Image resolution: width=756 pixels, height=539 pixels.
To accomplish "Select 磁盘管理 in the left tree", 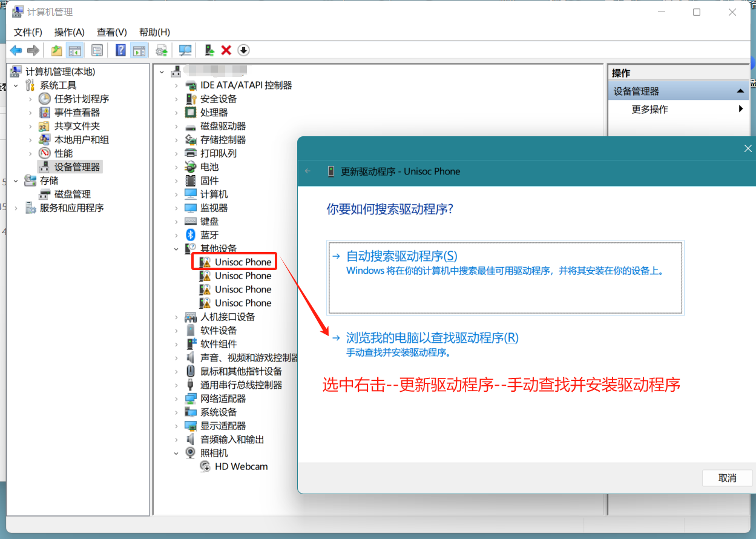I will pyautogui.click(x=73, y=194).
